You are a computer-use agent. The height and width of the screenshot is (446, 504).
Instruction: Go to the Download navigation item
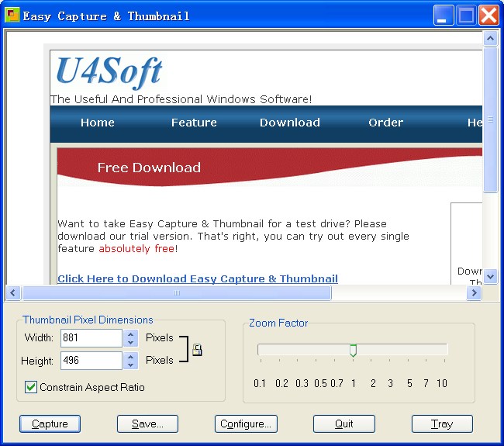pyautogui.click(x=289, y=123)
